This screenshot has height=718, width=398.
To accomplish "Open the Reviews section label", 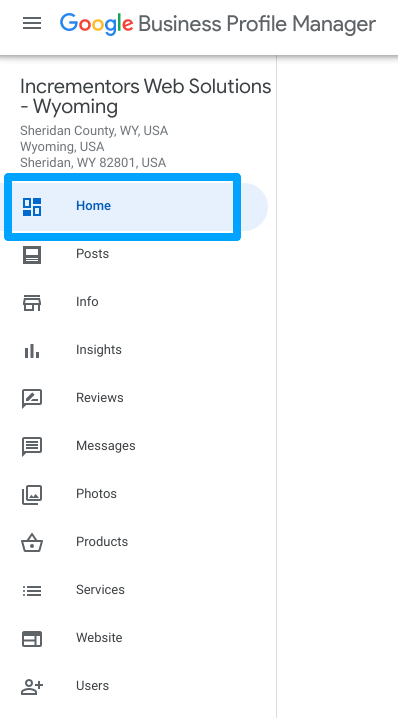I will click(x=100, y=397).
